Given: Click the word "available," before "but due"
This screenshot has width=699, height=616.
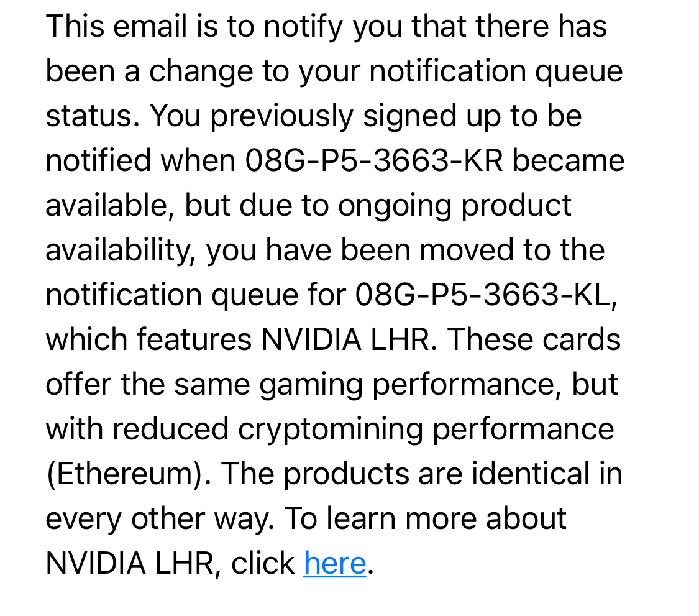Looking at the screenshot, I should (x=110, y=205).
